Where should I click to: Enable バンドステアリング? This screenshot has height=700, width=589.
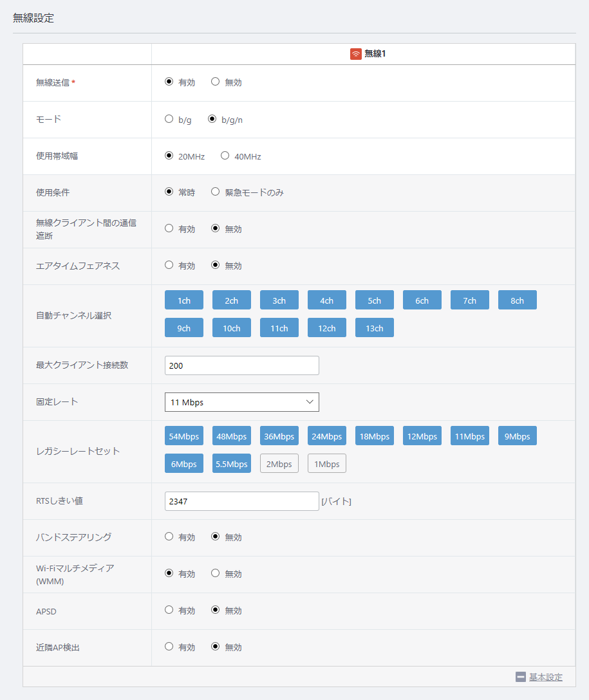169,536
